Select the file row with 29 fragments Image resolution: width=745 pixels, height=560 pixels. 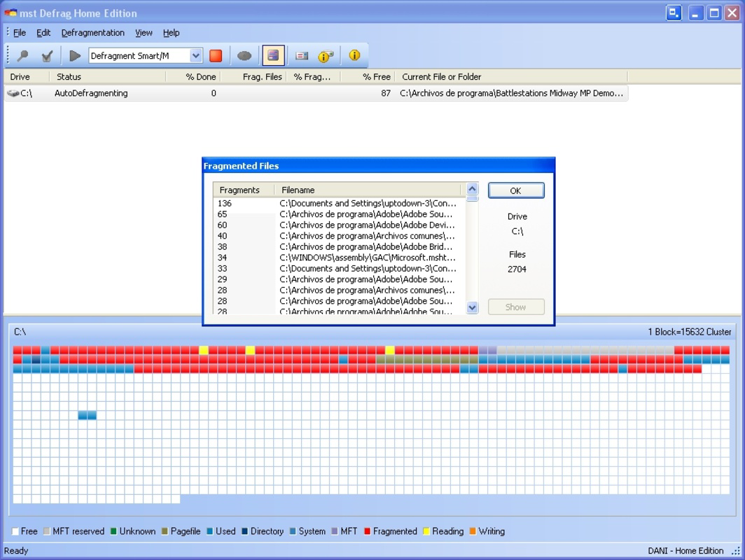coord(339,280)
